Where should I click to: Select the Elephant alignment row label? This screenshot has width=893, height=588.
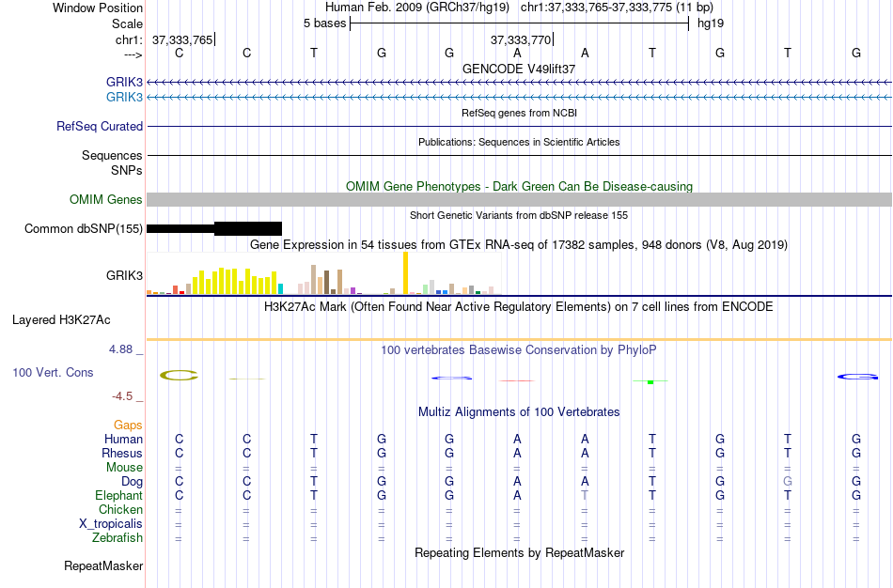coord(119,495)
